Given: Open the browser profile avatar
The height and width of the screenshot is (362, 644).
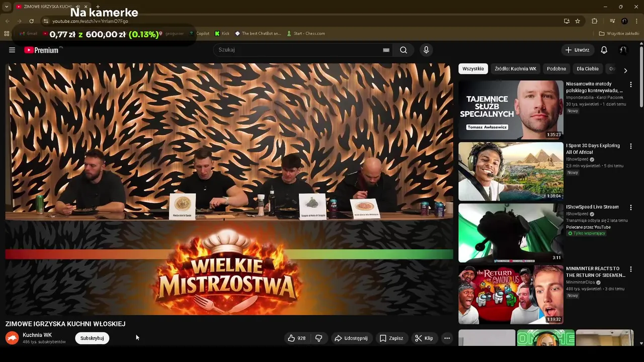Looking at the screenshot, I should 624,21.
